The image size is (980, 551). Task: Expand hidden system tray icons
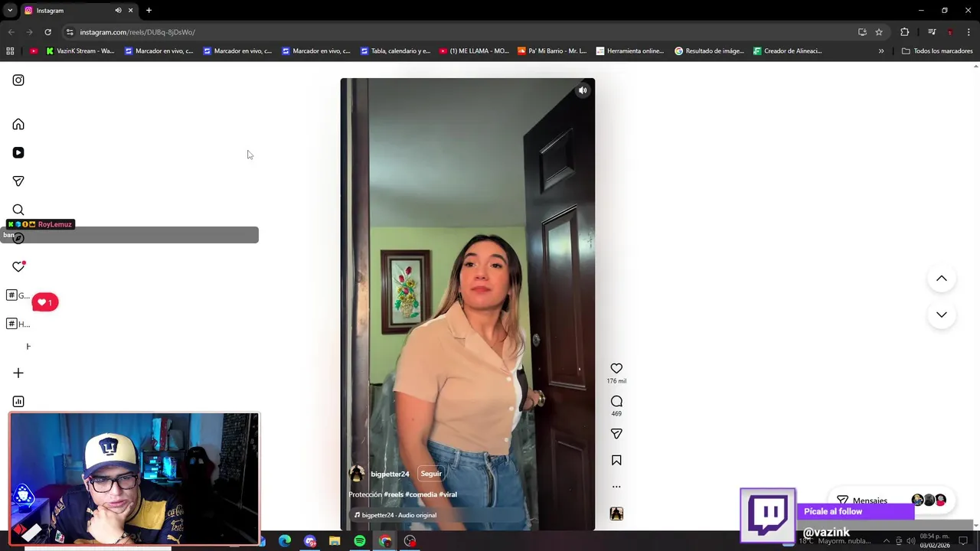click(886, 541)
